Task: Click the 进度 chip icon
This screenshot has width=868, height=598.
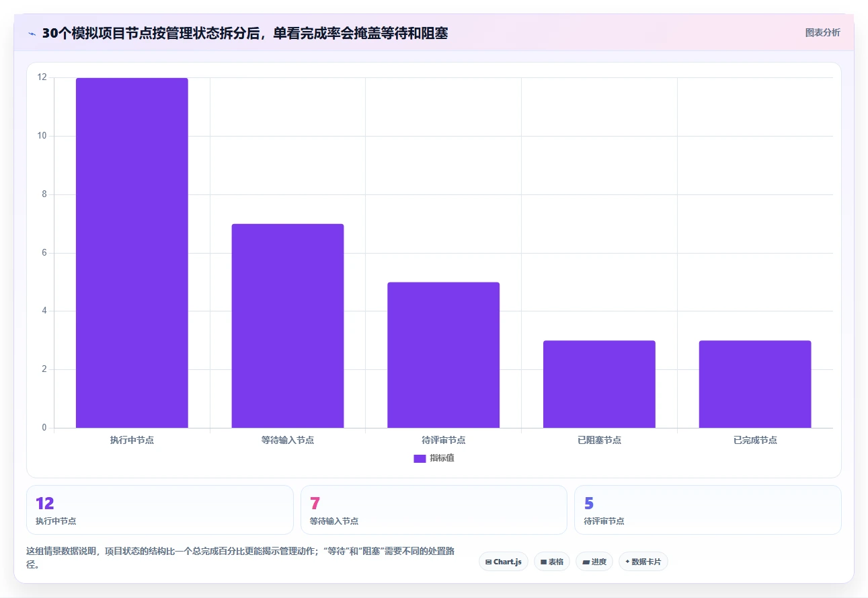Action: [586, 562]
